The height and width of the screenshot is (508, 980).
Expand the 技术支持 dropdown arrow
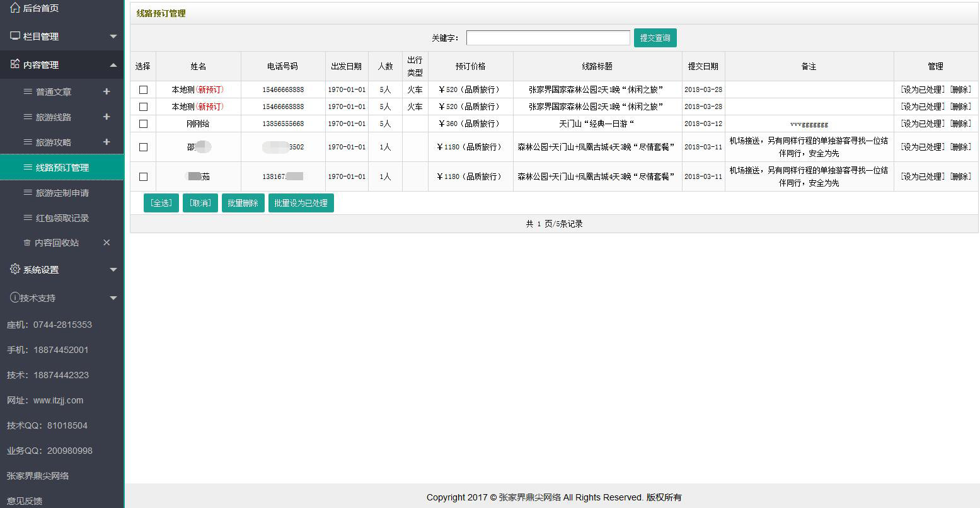pyautogui.click(x=113, y=298)
